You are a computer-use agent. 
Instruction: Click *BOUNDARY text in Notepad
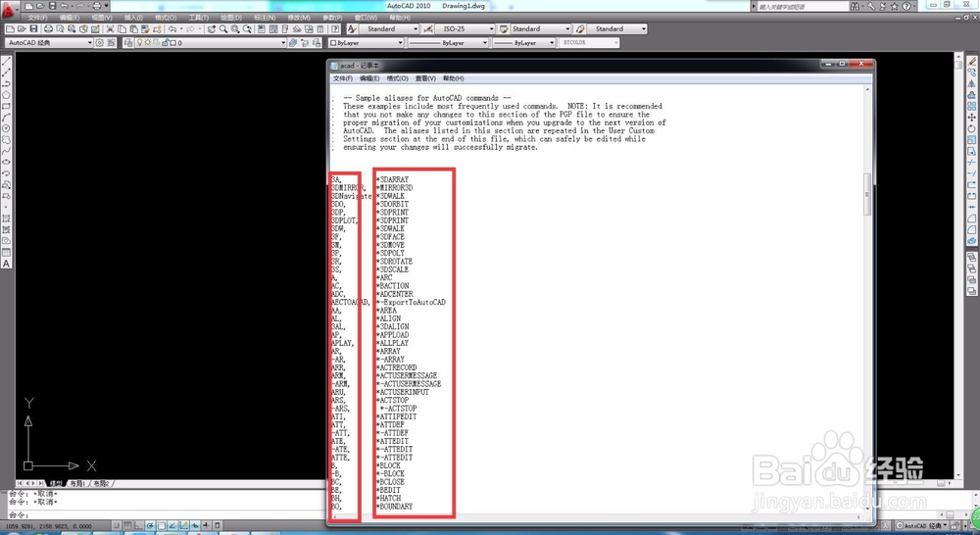[394, 507]
